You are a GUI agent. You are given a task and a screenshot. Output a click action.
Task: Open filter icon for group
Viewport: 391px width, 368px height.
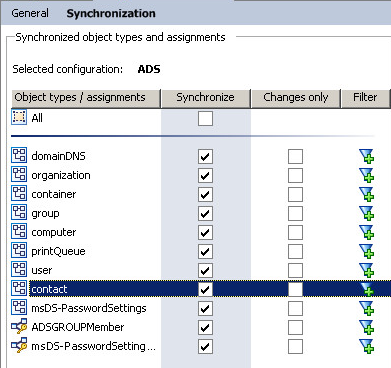pos(366,213)
